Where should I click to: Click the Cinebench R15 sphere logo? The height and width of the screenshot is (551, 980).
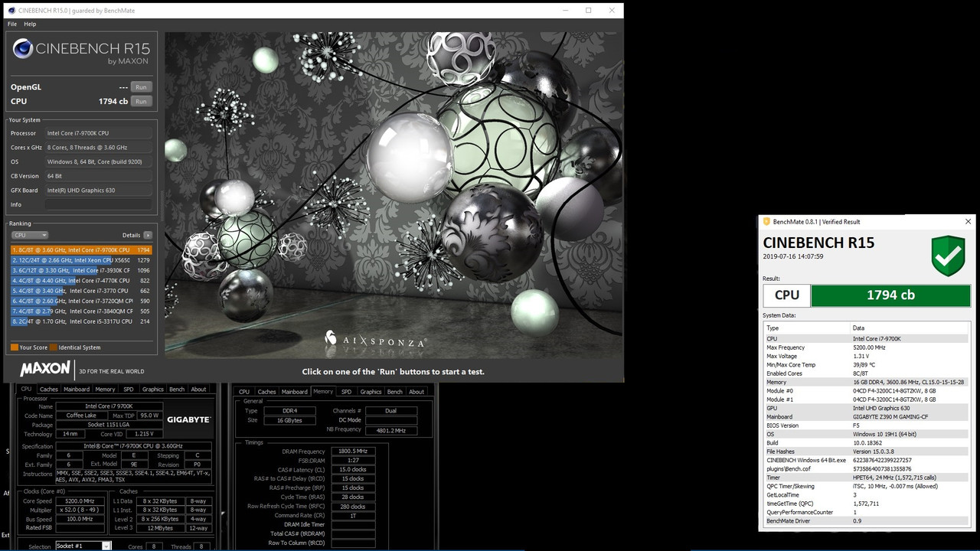(x=23, y=49)
